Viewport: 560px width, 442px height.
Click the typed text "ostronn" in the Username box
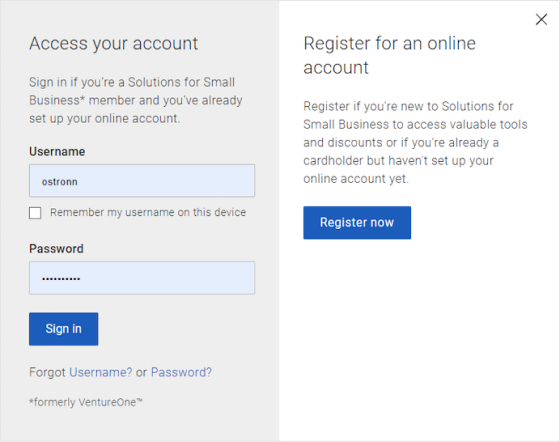60,182
